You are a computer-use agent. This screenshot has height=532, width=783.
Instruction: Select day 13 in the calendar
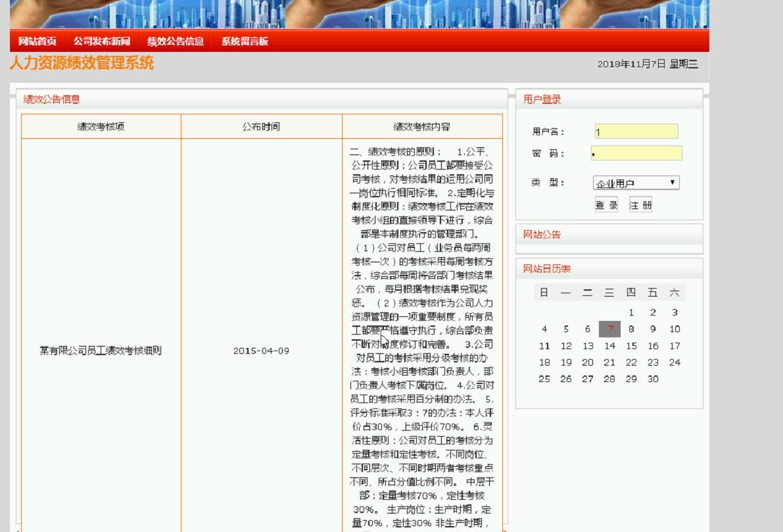[588, 346]
